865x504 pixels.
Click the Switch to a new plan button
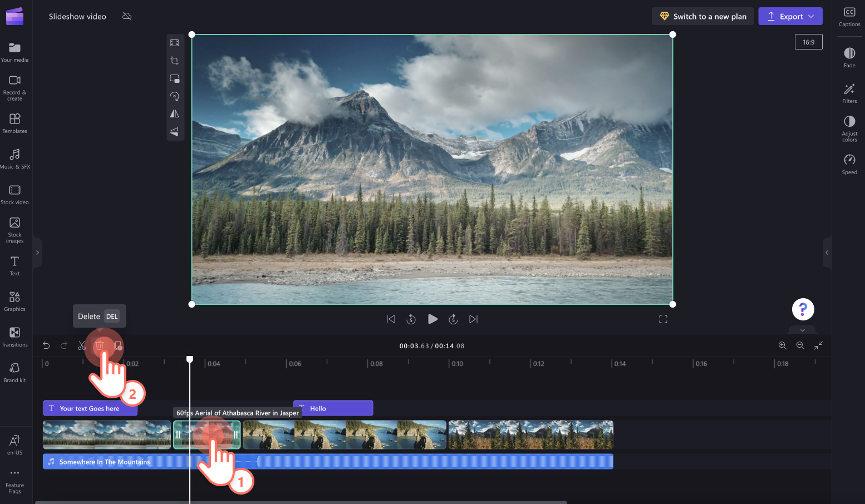(702, 16)
